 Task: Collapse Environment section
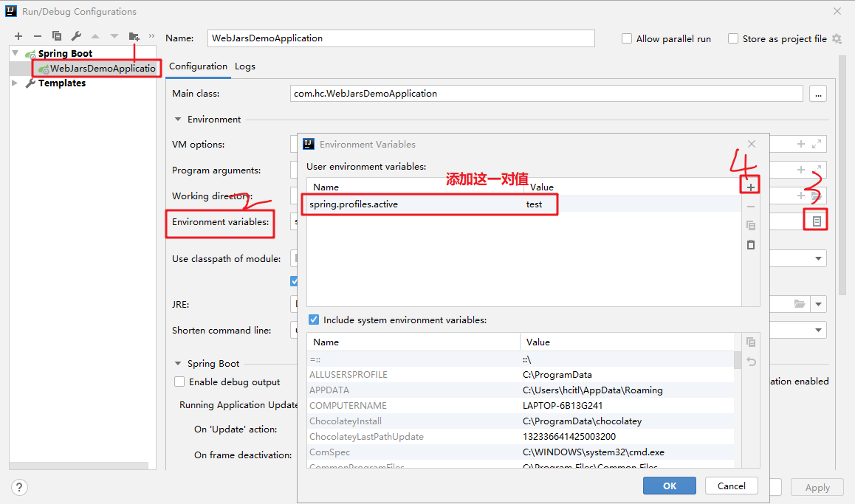click(178, 120)
